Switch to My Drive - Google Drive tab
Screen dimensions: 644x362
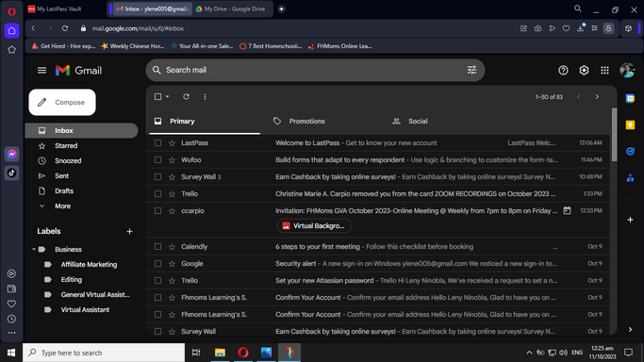coord(232,9)
